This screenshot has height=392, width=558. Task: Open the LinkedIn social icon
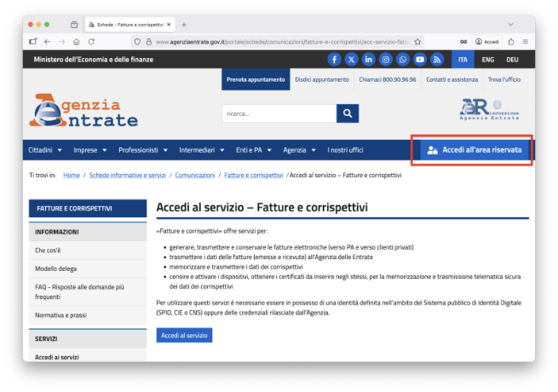point(368,60)
